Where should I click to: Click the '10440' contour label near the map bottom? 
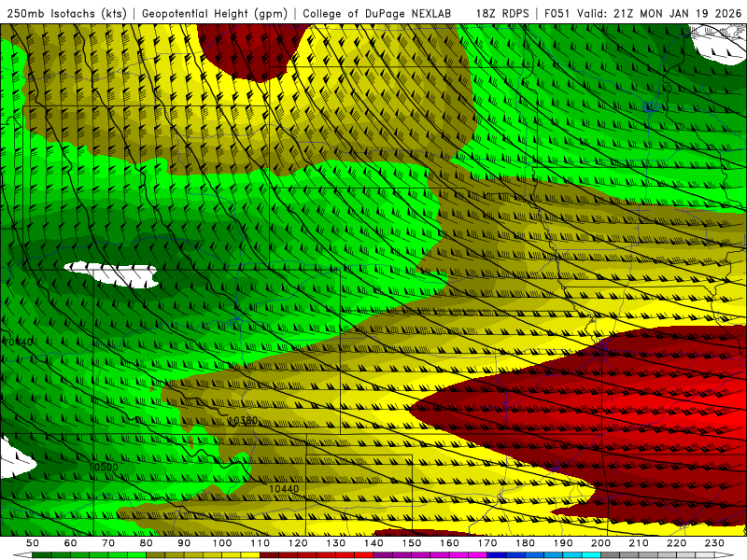(x=284, y=489)
